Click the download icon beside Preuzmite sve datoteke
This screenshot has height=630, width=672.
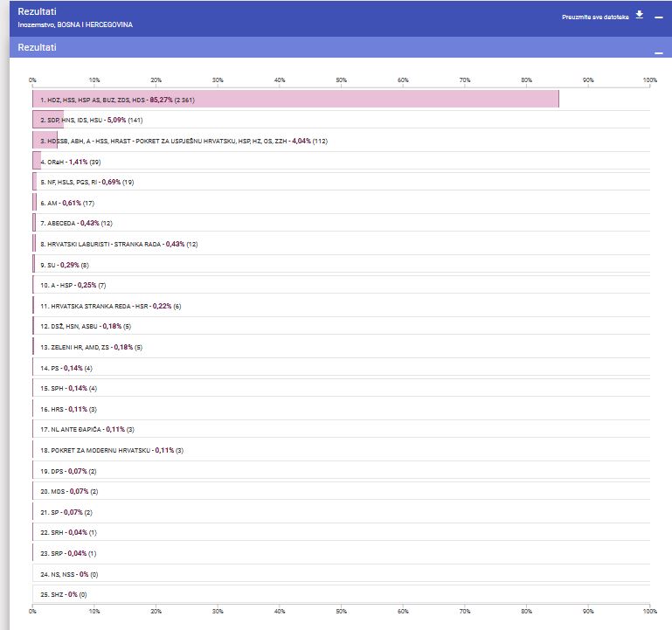(x=639, y=16)
